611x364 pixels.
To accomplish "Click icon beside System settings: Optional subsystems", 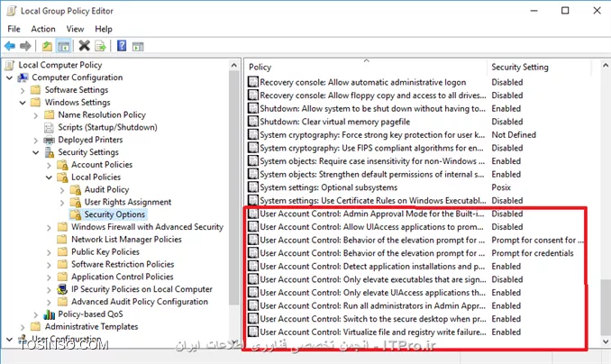I will (x=253, y=187).
